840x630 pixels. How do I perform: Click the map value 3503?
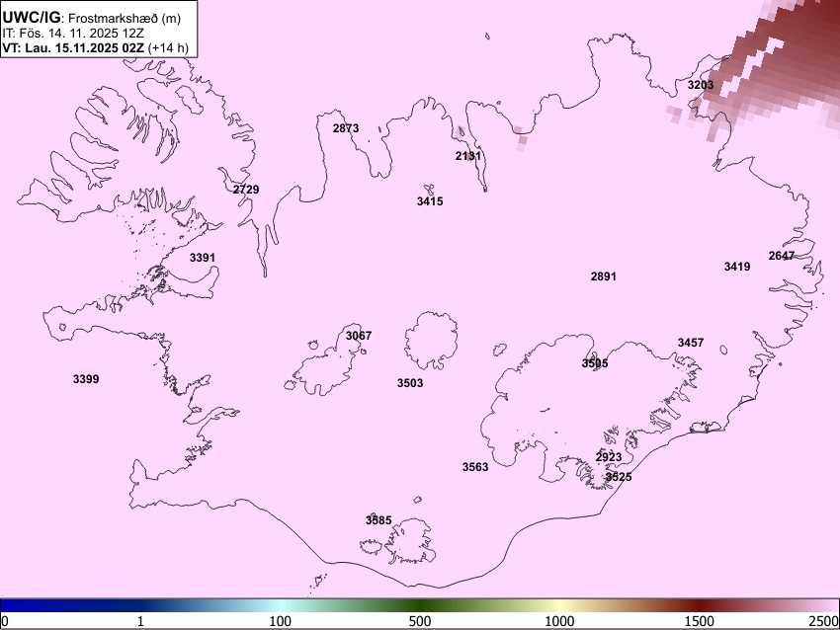[x=410, y=383]
